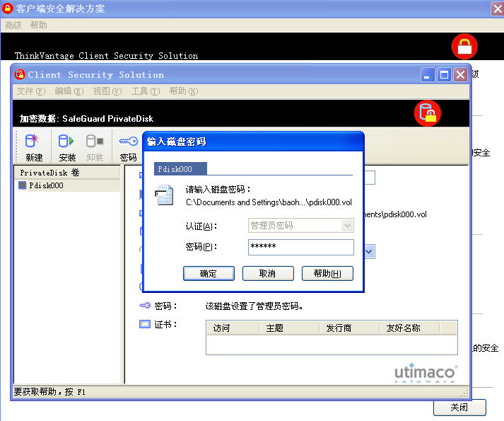Click the PrivateDisk 卷 column header
Viewport: 504px width, 421px height.
pos(67,173)
